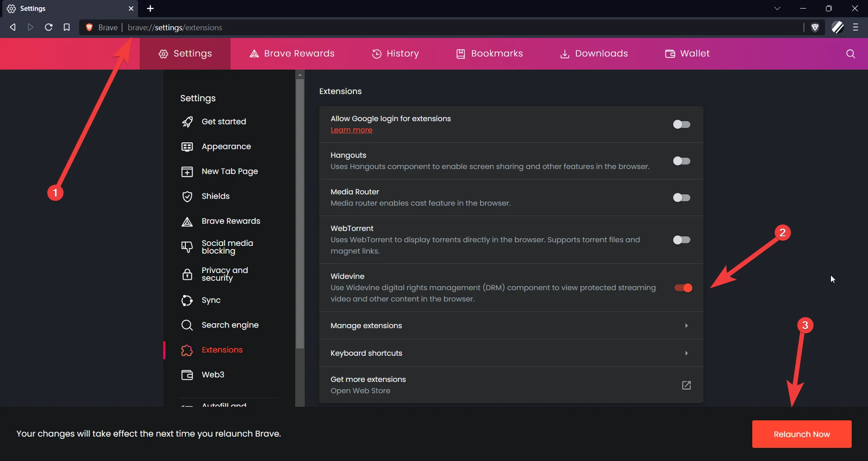Screen dimensions: 868x461
Task: Open New Tab Page settings section
Action: pyautogui.click(x=230, y=171)
